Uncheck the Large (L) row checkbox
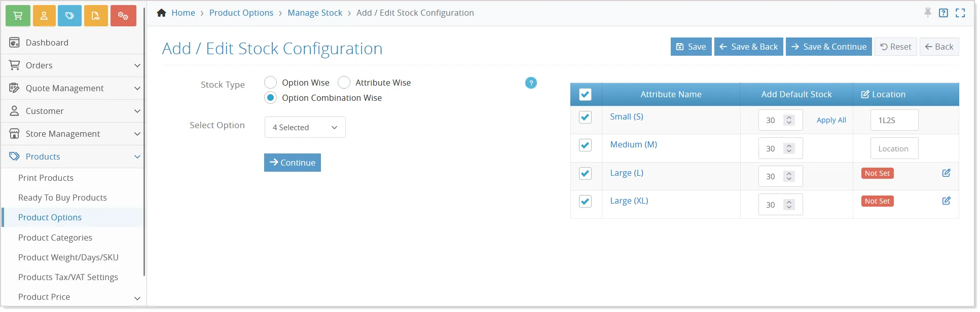Screen dimensions: 980x312 click(585, 173)
